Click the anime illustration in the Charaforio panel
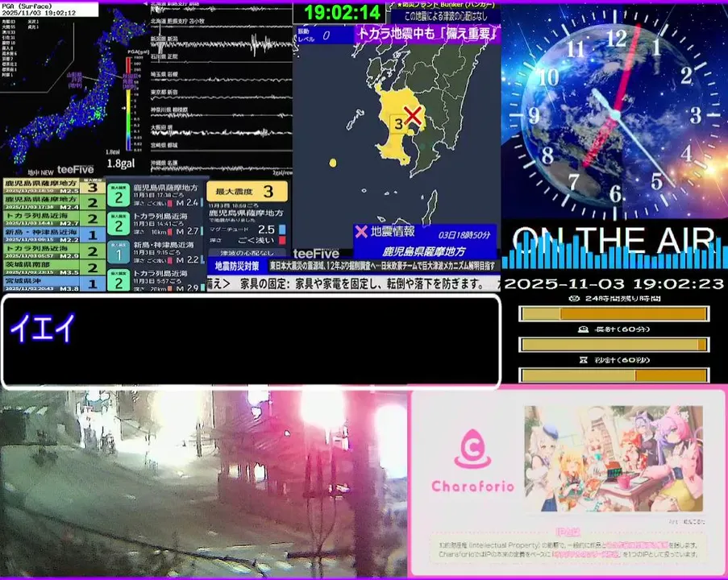The width and height of the screenshot is (728, 580). tap(614, 459)
